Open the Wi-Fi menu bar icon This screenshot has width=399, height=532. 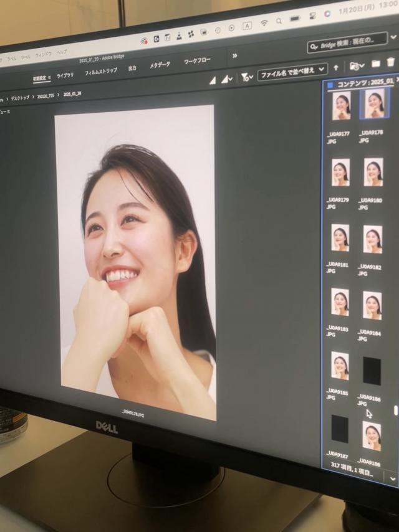point(264,23)
